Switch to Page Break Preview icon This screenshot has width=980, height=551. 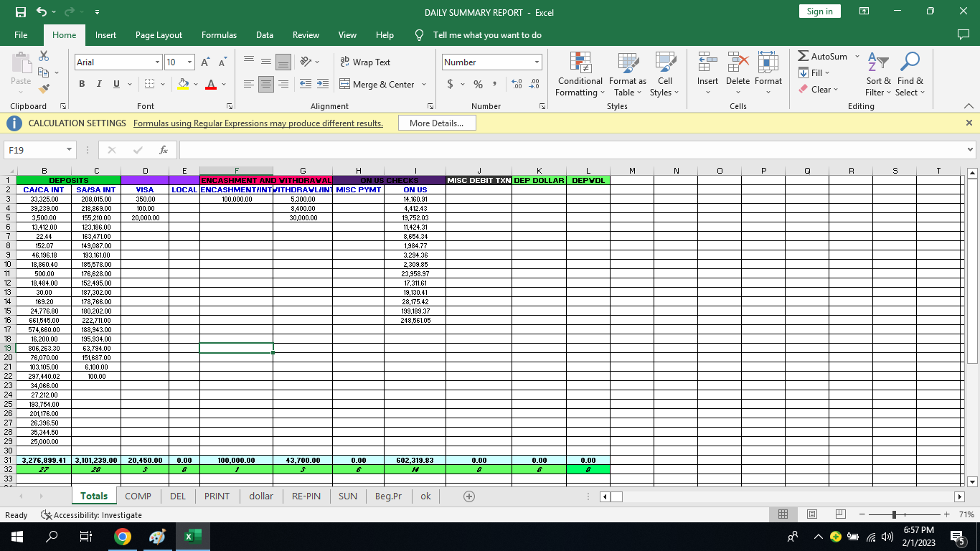[x=841, y=514]
